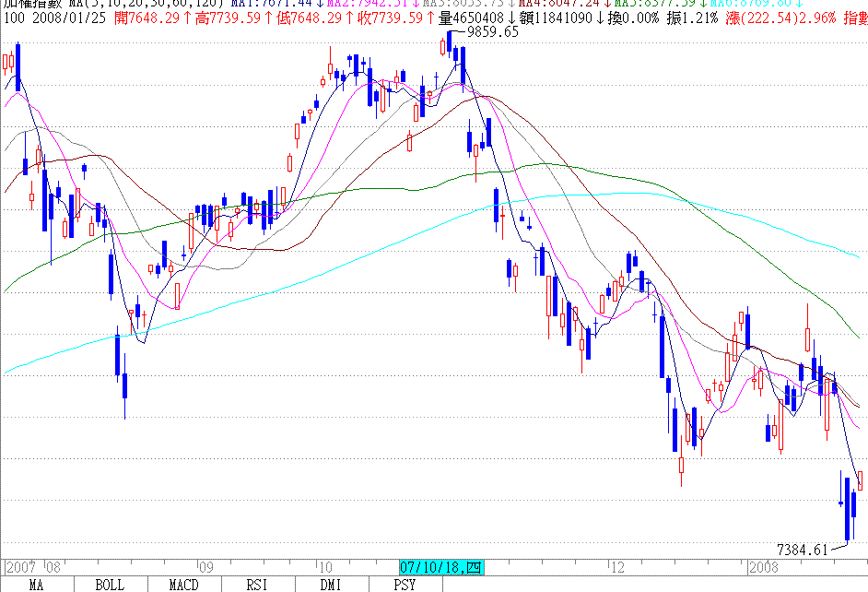Switch to the DMI indicator tab
This screenshot has width=868, height=592.
pos(331,585)
